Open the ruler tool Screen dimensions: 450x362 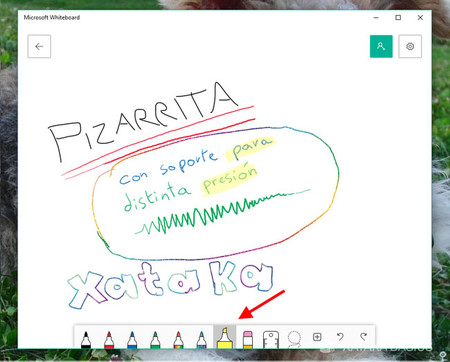pos(271,339)
